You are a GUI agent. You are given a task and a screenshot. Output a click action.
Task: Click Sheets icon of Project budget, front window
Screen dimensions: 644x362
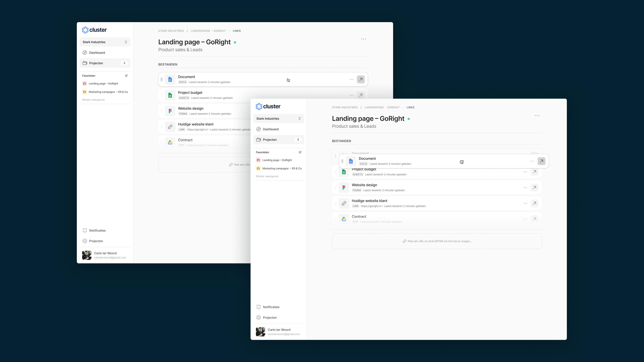coord(344,172)
